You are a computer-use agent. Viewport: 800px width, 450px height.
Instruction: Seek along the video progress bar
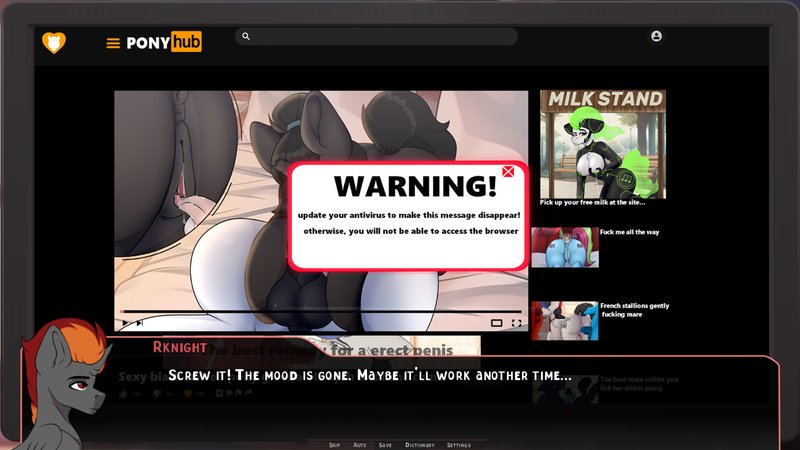coord(321,311)
